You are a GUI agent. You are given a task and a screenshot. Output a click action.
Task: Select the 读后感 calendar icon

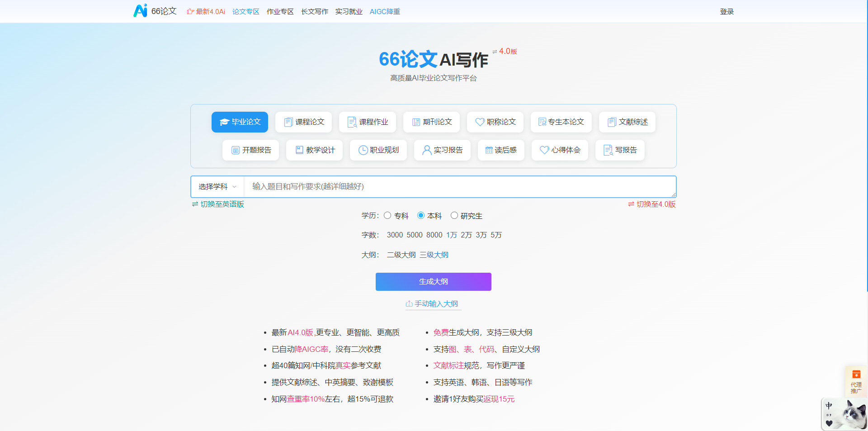489,150
